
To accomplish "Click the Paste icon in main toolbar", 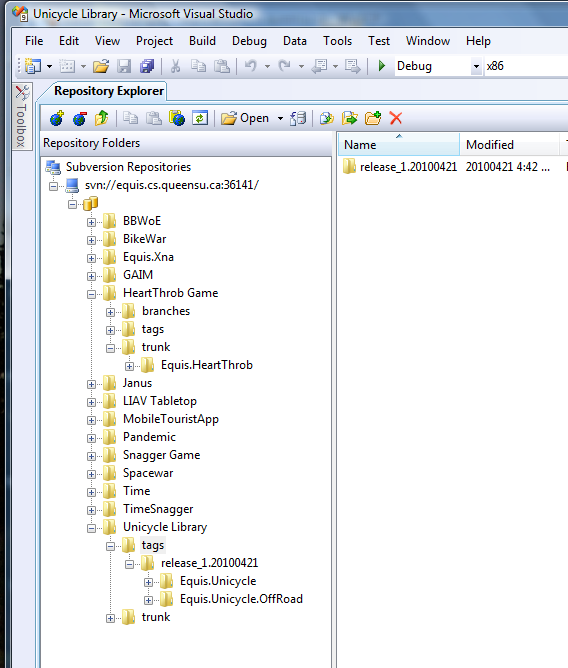I will (x=222, y=66).
